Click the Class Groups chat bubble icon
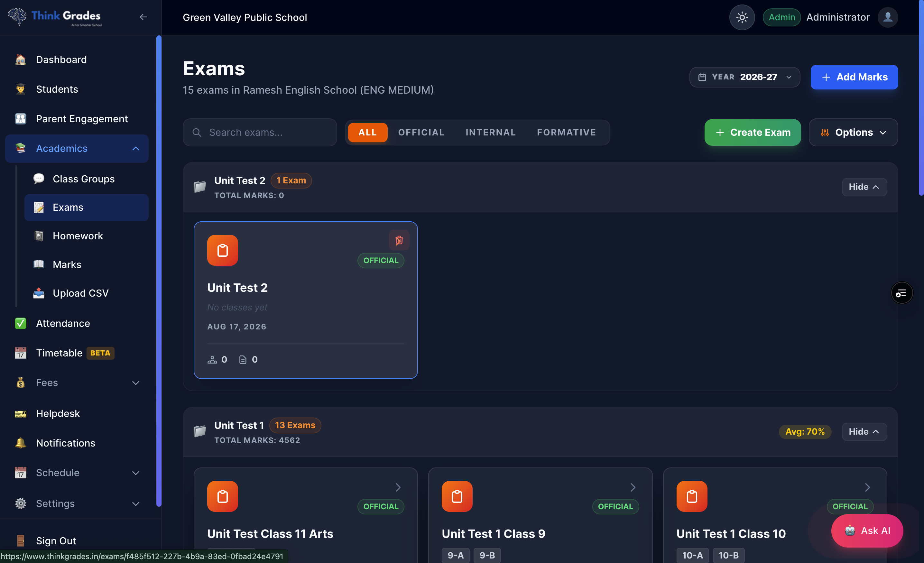Image resolution: width=924 pixels, height=563 pixels. 39,179
